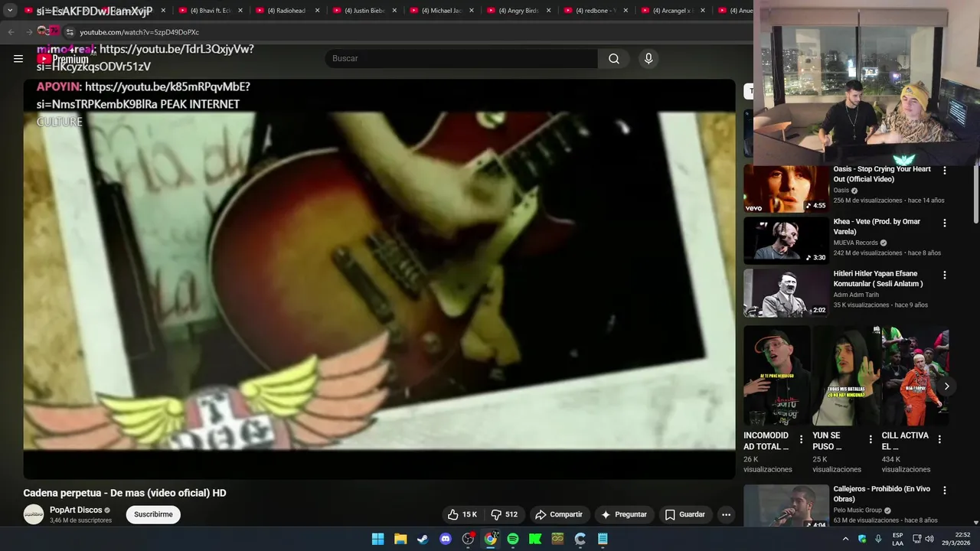Click Adım Adım Tarih channel name

point(856,295)
